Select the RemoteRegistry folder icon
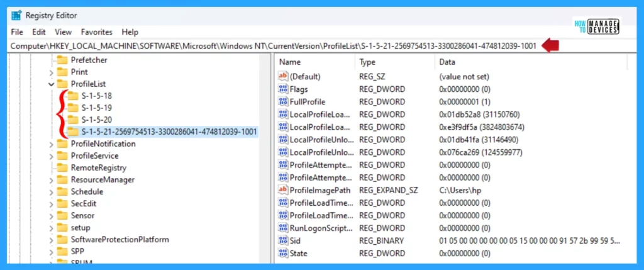Viewport: 644px width, 270px height. [x=62, y=167]
